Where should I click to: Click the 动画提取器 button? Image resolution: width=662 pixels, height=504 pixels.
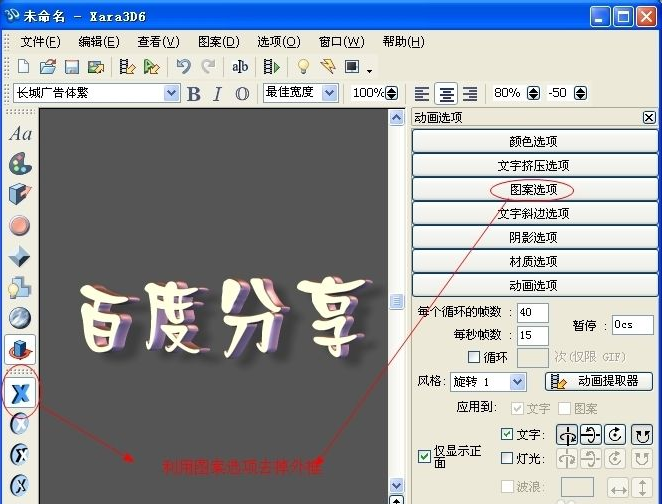click(x=599, y=381)
